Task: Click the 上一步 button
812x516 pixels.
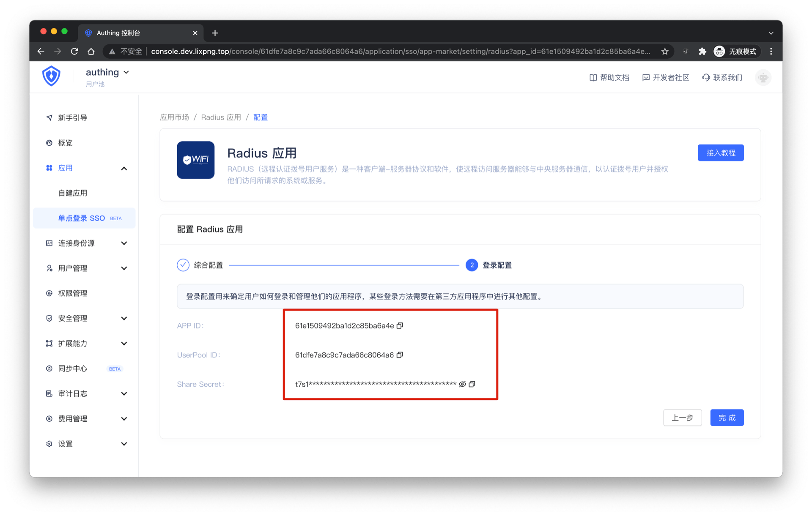Action: click(682, 418)
